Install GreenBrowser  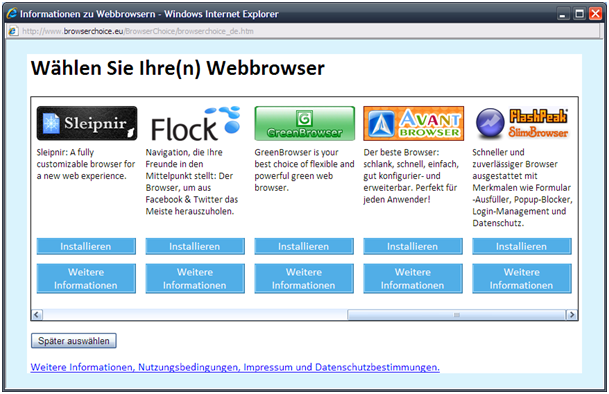(304, 246)
